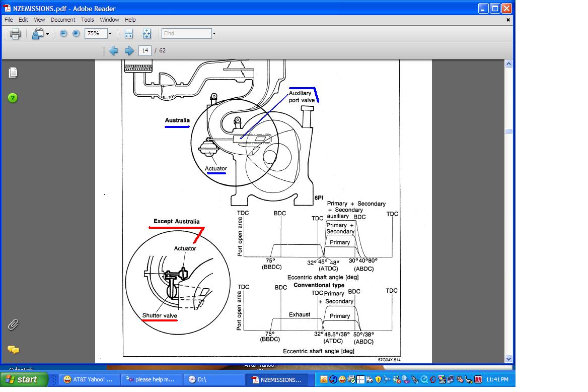This screenshot has height=392, width=588.
Task: Expand the collaborate icon dropdown arrow
Action: tap(47, 34)
